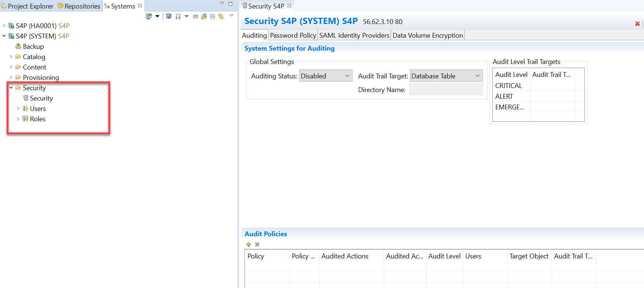
Task: Expand the Content folder
Action: pyautogui.click(x=11, y=67)
